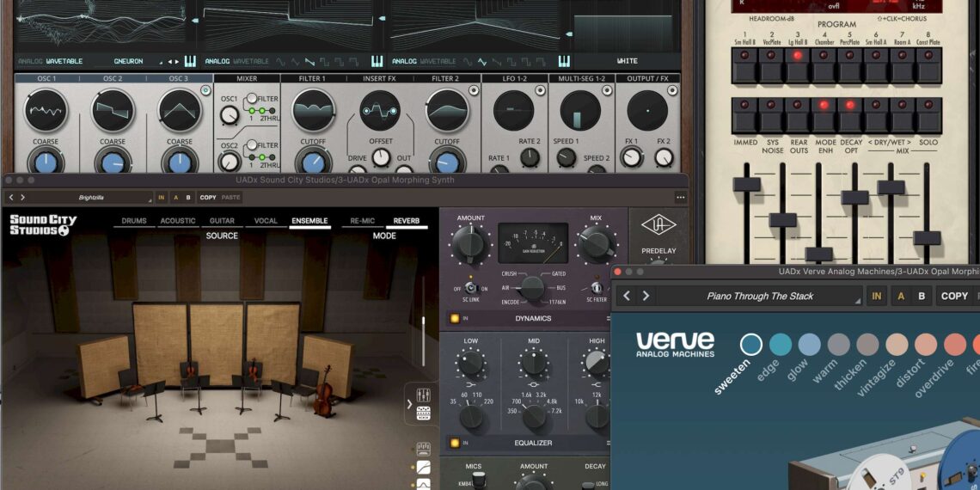Click the gain reduction VU meter
Image resolution: width=980 pixels, height=490 pixels.
click(532, 243)
